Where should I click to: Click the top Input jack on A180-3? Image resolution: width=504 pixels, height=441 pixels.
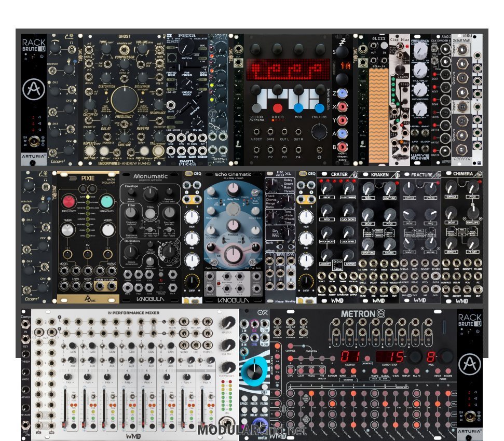(462, 50)
